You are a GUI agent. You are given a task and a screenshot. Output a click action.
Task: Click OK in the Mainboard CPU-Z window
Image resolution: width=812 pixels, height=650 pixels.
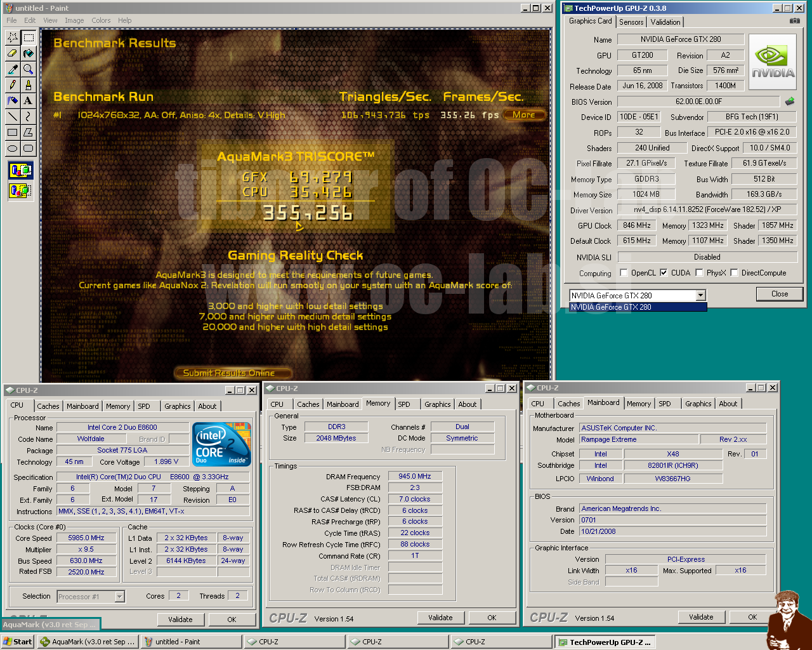coord(752,617)
